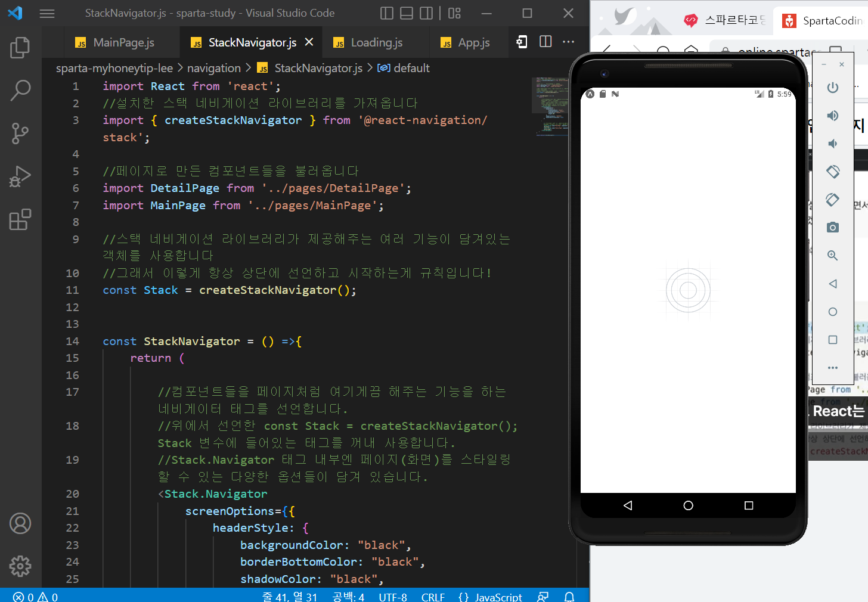This screenshot has width=868, height=602.
Task: Tap the Android recents button on phone screen
Action: (x=749, y=505)
